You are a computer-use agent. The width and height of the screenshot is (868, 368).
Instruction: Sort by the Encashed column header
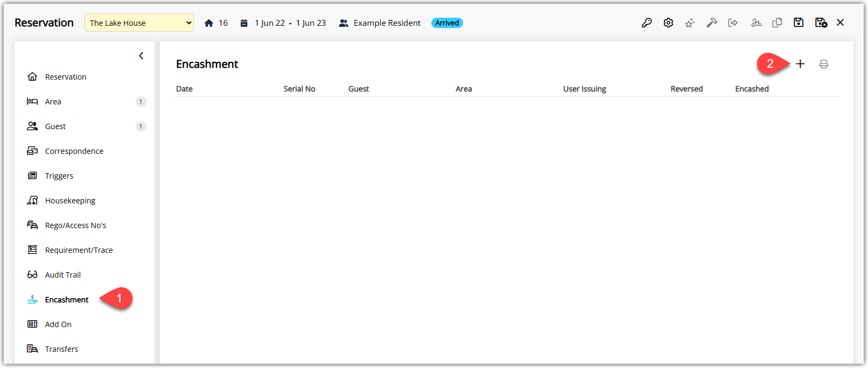coord(752,89)
